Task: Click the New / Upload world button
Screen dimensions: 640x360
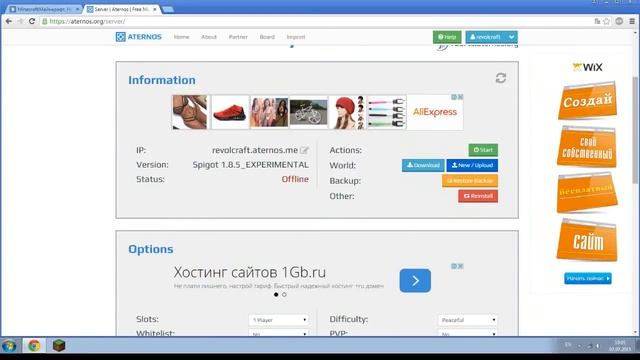Action: tap(472, 165)
